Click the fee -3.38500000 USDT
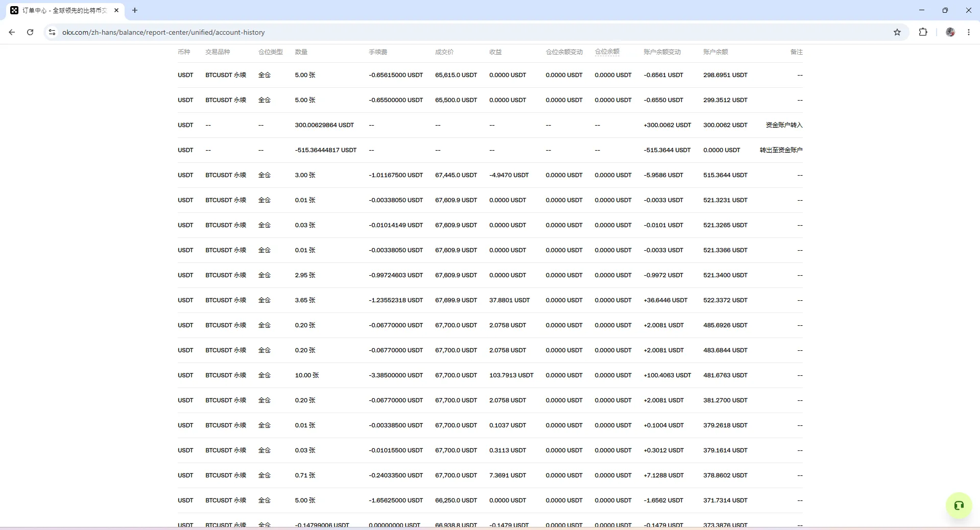The image size is (980, 530). click(x=396, y=375)
